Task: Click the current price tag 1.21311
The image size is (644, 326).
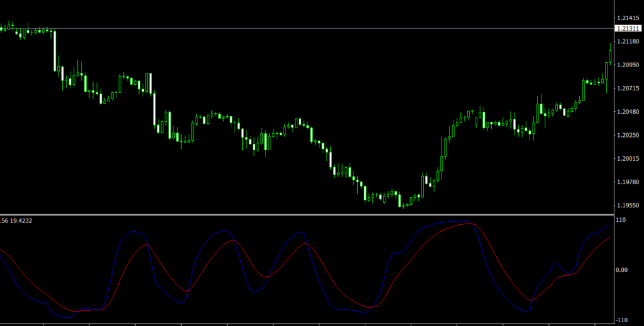Action: [x=628, y=29]
